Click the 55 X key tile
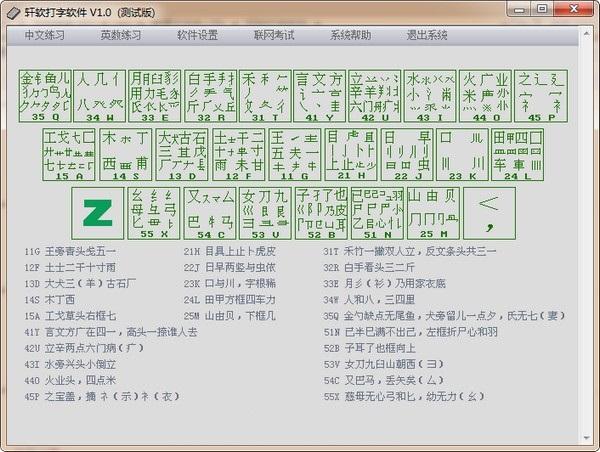The width and height of the screenshot is (600, 452). (153, 213)
